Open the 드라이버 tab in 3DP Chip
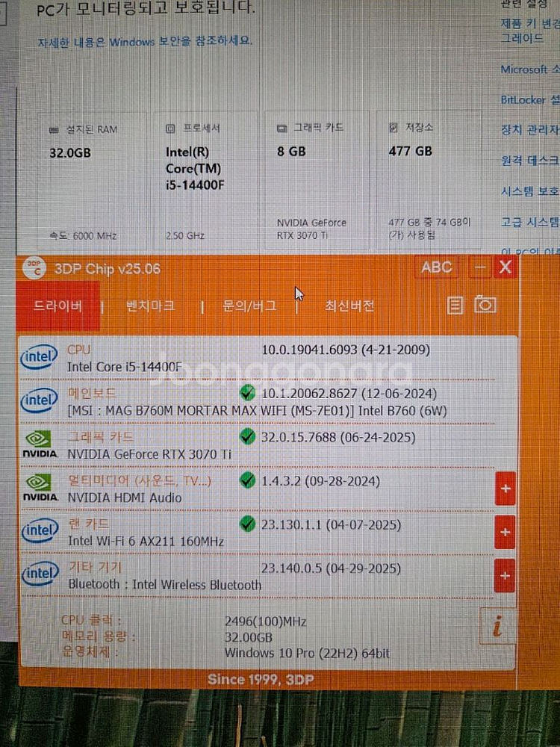560x747 pixels. (x=57, y=306)
